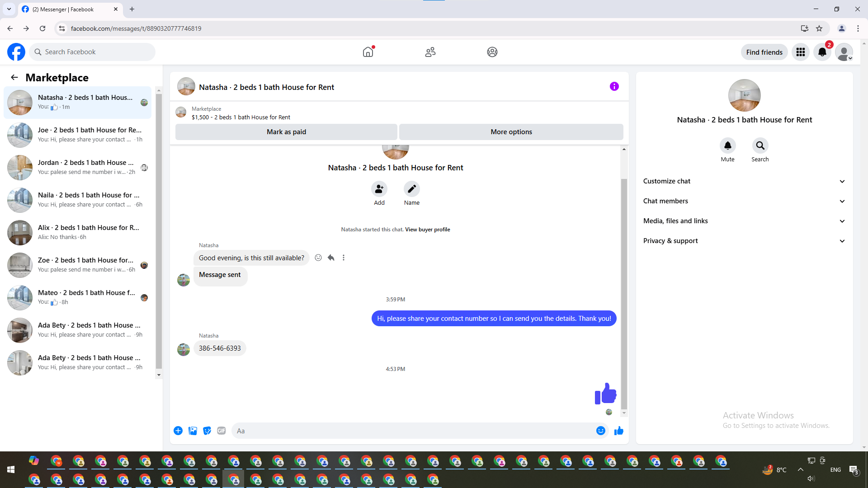The height and width of the screenshot is (488, 868).
Task: Open the sticker chooser icon
Action: [x=207, y=431]
